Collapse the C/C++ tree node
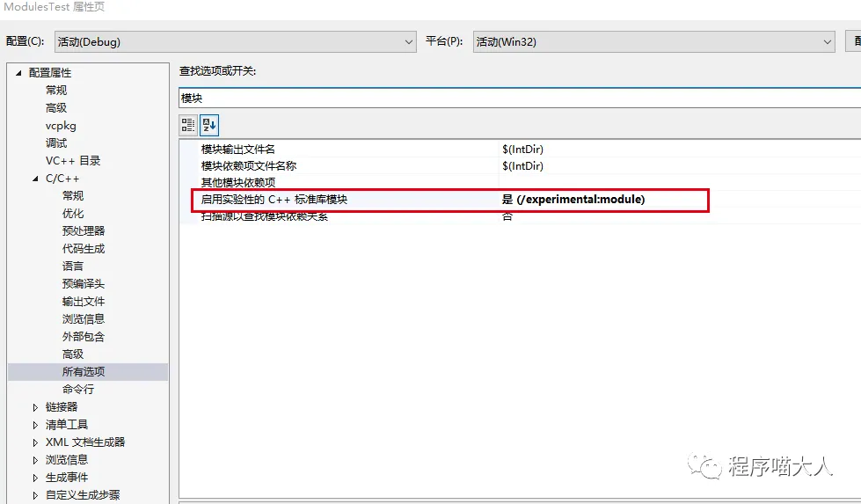This screenshot has width=861, height=504. tap(35, 179)
